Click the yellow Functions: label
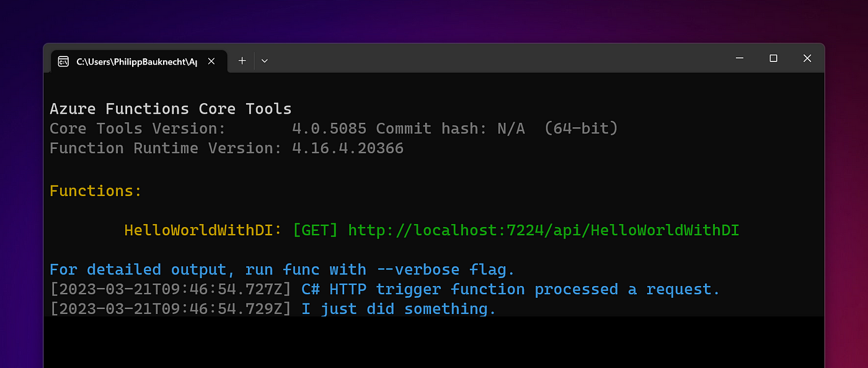 click(96, 191)
